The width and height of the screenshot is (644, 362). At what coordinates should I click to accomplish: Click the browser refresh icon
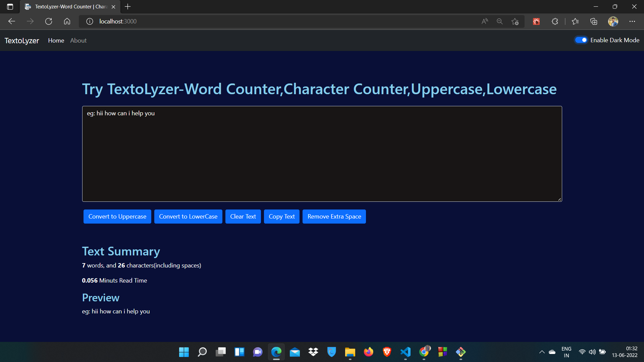pos(49,21)
